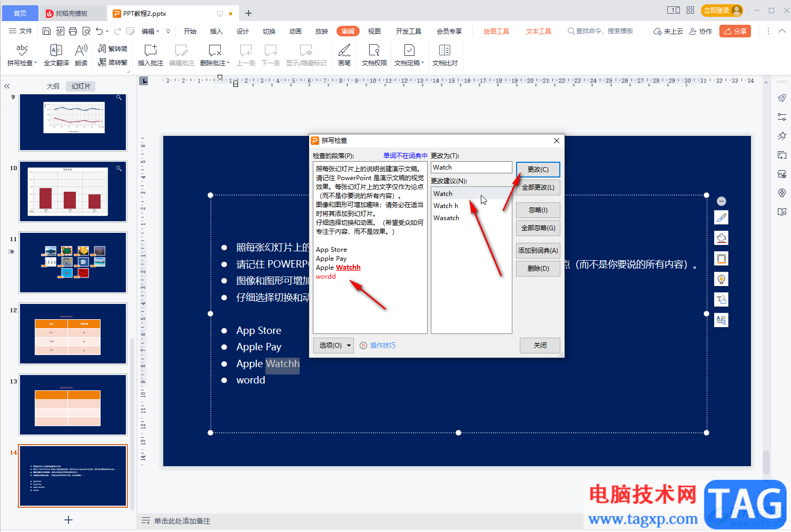Viewport: 791px width, 532px height.
Task: Open print preview from quick toolbar
Action: pyautogui.click(x=86, y=31)
